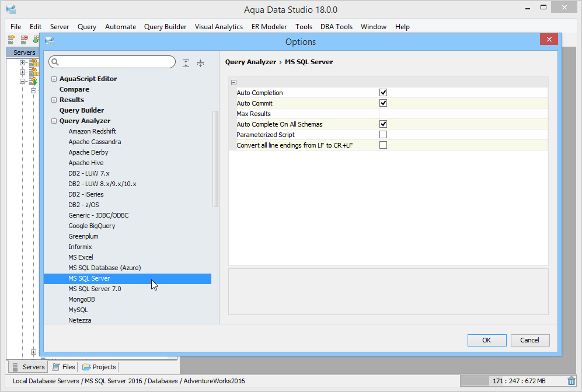Open the Automate menu
The width and height of the screenshot is (582, 392).
121,27
